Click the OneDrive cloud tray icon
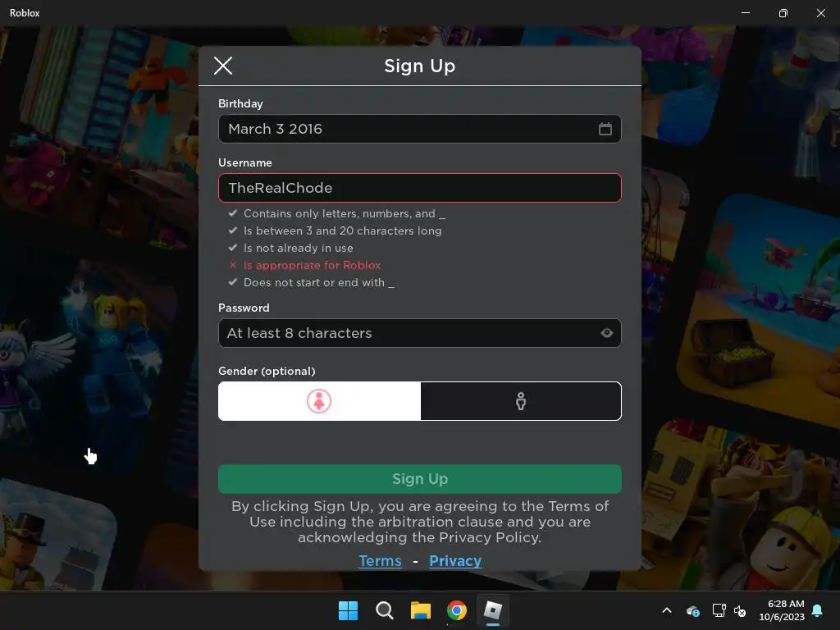 (692, 610)
